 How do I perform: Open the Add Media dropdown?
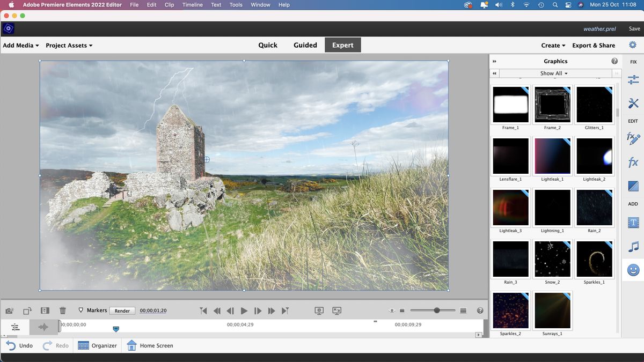click(21, 46)
